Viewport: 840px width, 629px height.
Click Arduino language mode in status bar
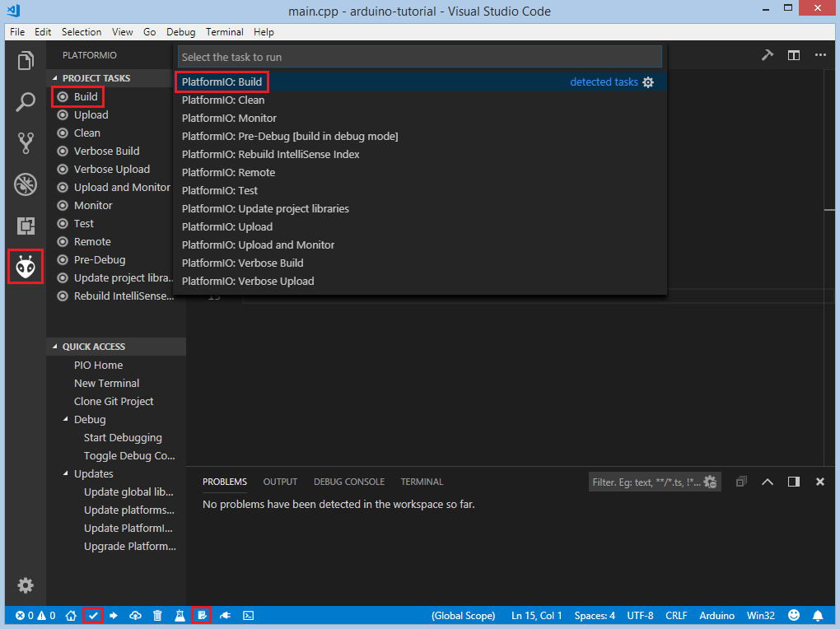click(716, 616)
